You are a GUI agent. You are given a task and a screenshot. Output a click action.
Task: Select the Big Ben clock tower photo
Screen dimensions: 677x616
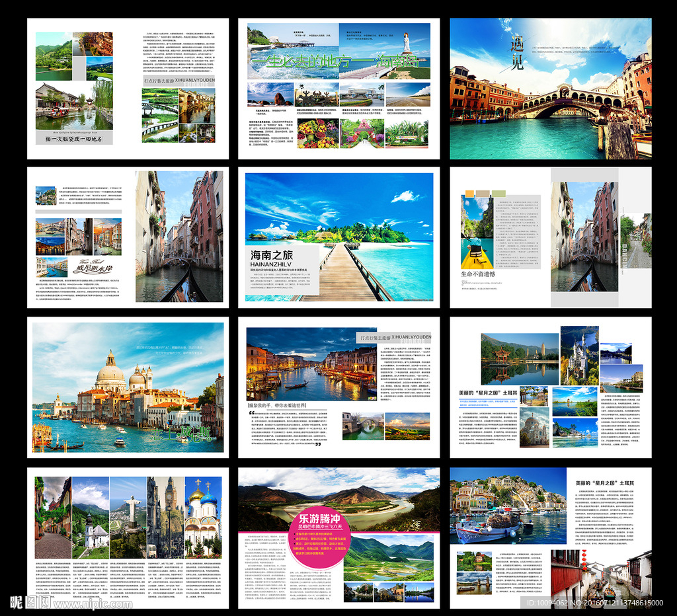point(165,516)
